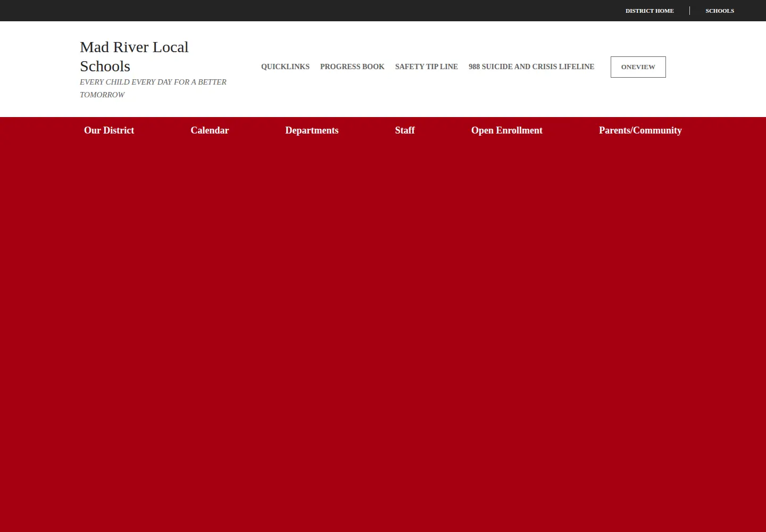Open 988 Suicide and Crisis Lifeline link
Image resolution: width=766 pixels, height=532 pixels.
click(531, 66)
